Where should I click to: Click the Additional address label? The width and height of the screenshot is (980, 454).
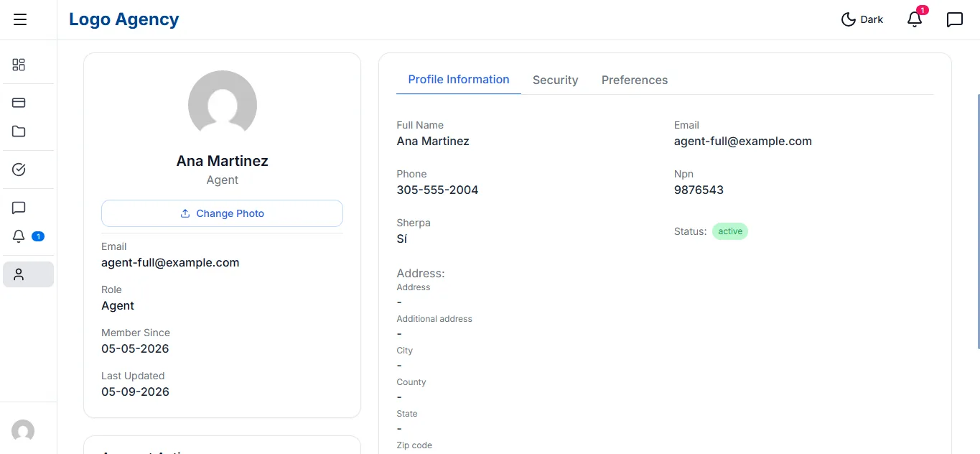pos(434,319)
